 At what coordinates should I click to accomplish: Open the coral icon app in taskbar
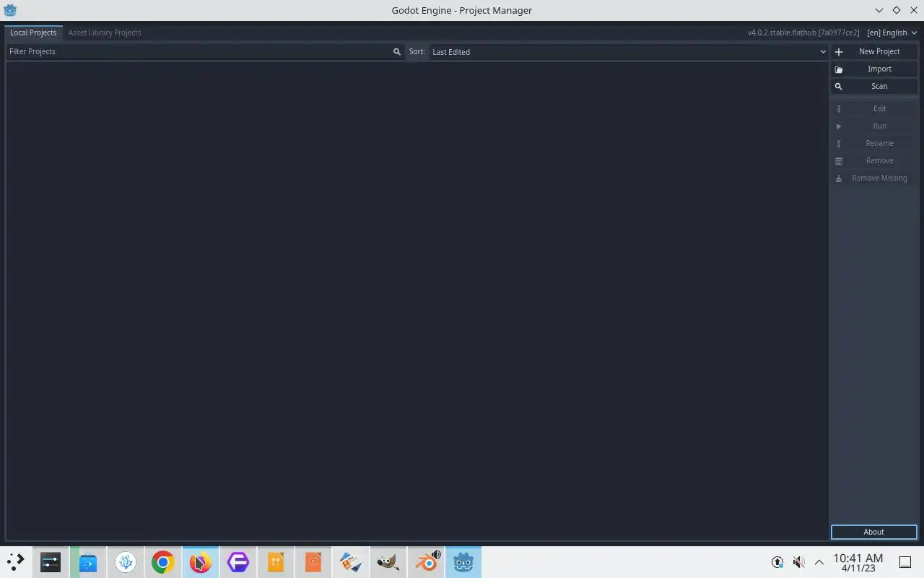(x=126, y=562)
